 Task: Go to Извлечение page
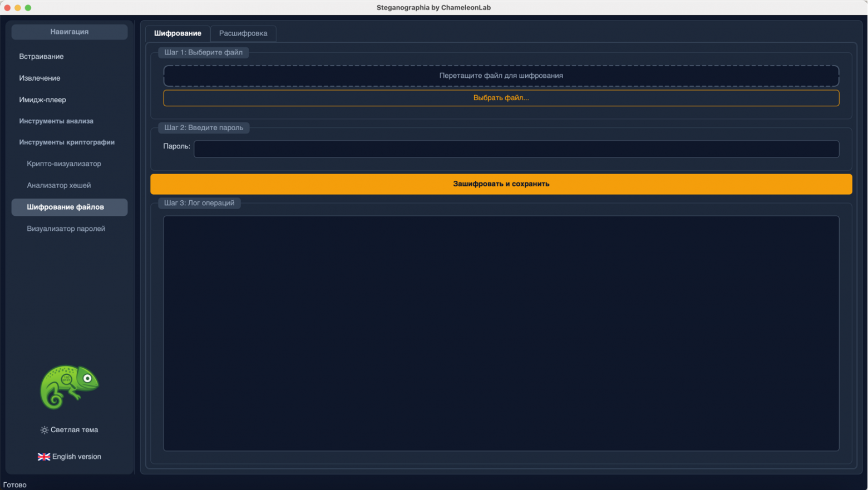point(40,78)
